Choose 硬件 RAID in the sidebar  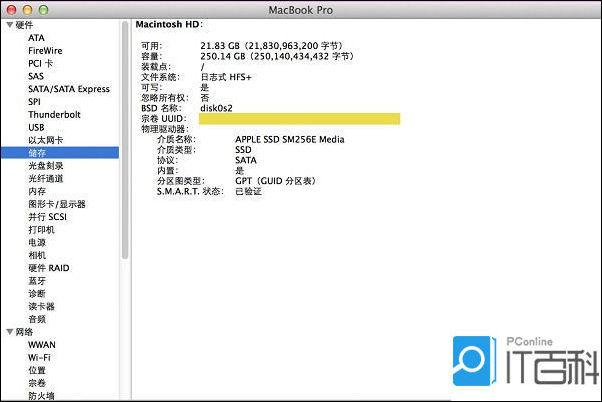[x=48, y=268]
